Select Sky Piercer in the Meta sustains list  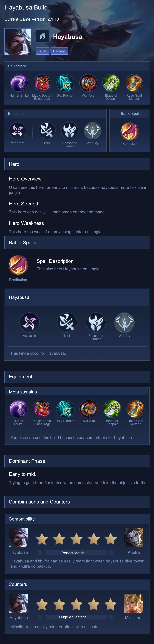[65, 409]
